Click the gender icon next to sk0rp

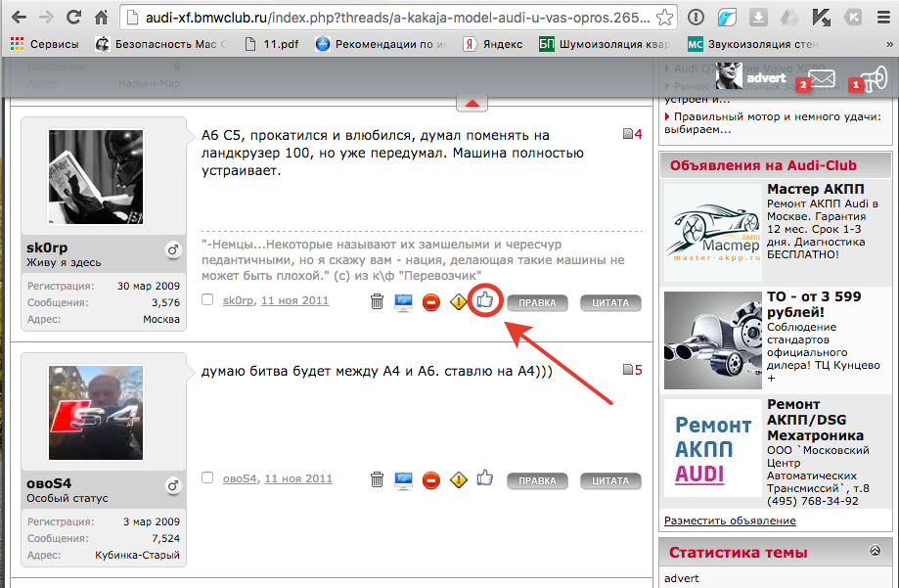point(173,250)
